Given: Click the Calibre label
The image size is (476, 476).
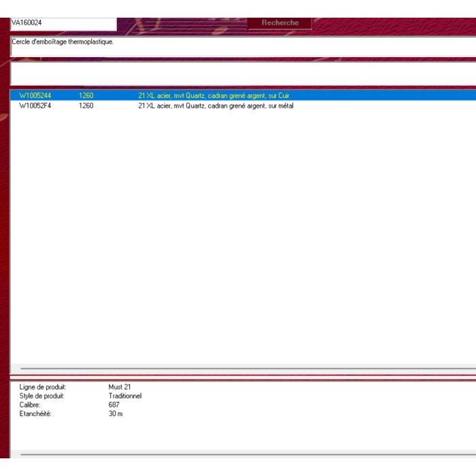Looking at the screenshot, I should point(30,405).
